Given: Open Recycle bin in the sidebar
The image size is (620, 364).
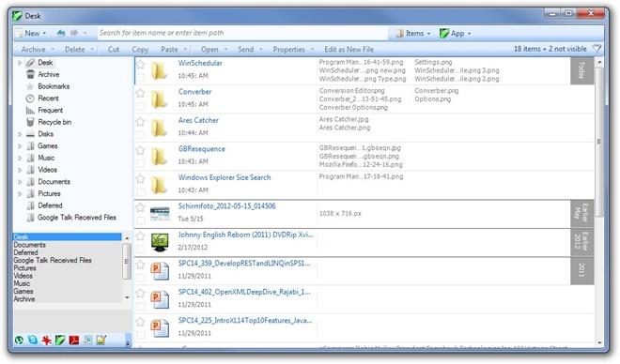Looking at the screenshot, I should pos(54,122).
